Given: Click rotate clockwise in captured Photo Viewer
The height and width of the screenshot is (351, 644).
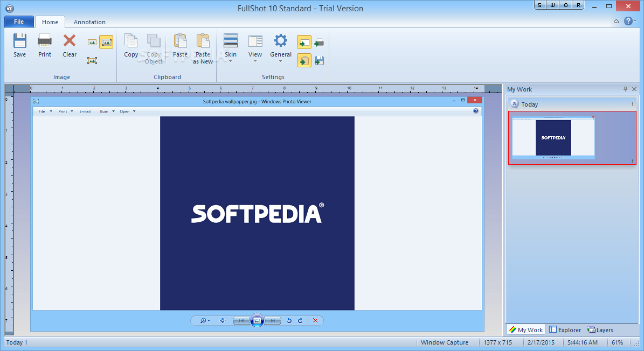Looking at the screenshot, I should click(x=300, y=321).
